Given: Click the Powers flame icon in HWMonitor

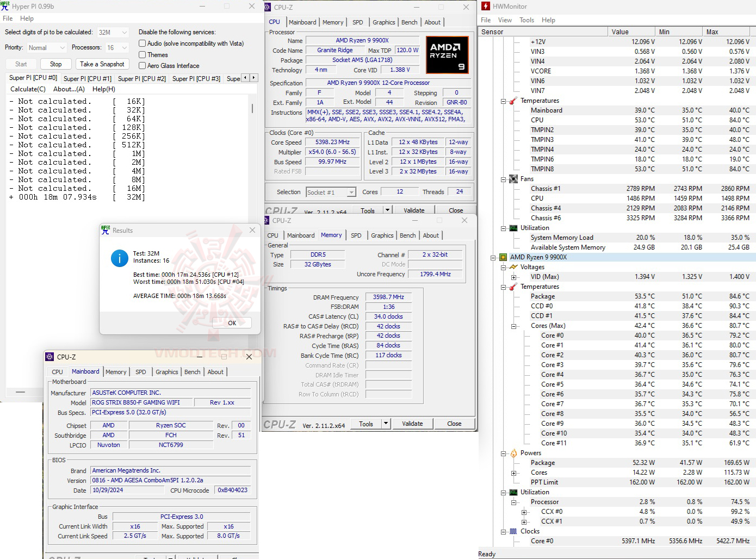Looking at the screenshot, I should click(512, 452).
